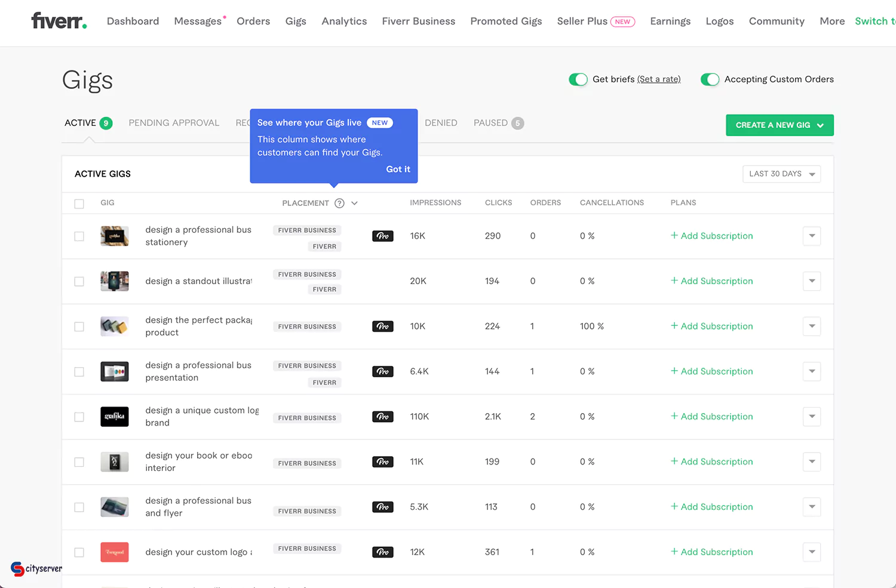Click the Pro badge on the stationery gig row
This screenshot has width=896, height=588.
pyautogui.click(x=382, y=236)
